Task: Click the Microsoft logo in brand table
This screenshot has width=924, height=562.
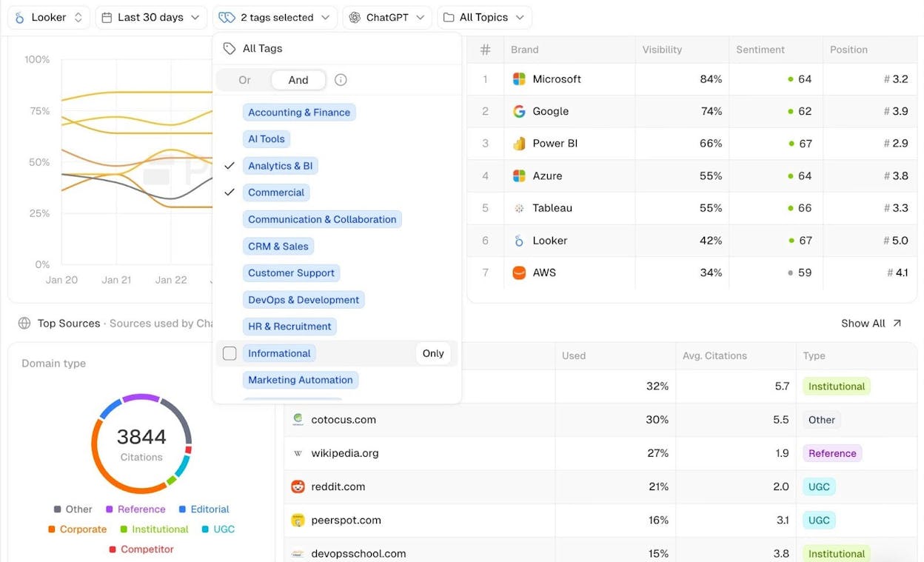Action: tap(519, 79)
